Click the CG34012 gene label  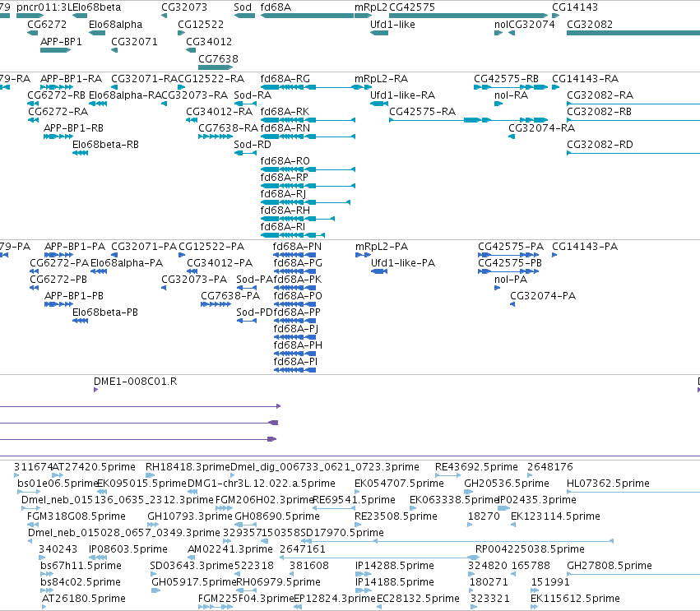209,41
